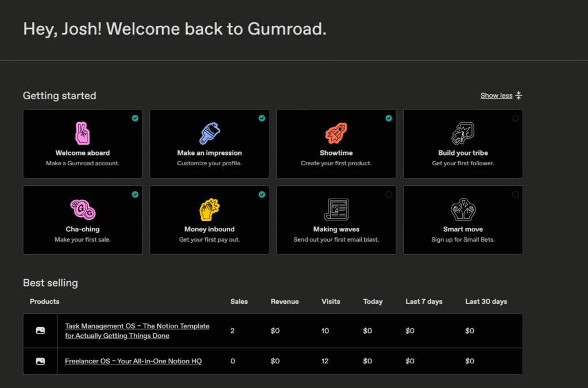Click the Money inbound card title
Viewport: 588px width, 388px height.
click(209, 229)
